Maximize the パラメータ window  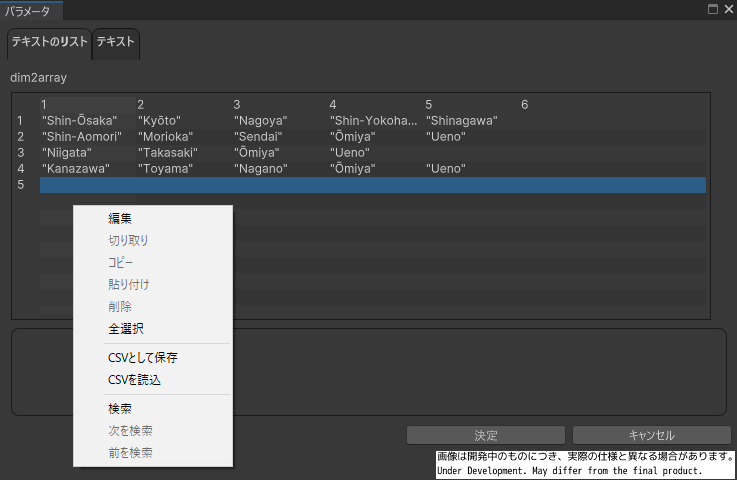(713, 9)
